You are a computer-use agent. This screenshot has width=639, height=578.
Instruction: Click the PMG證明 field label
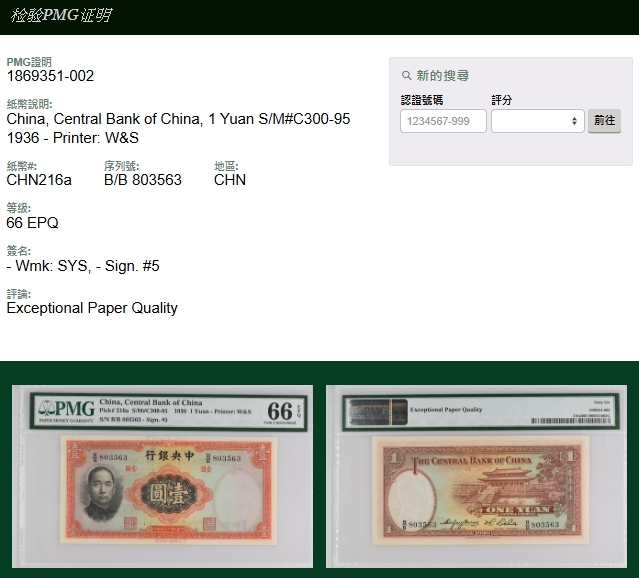click(29, 62)
